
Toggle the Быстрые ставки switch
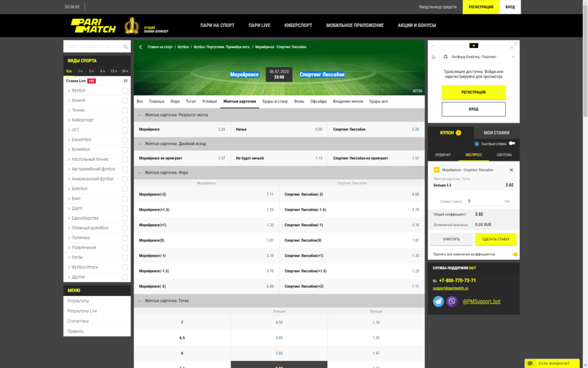pos(512,144)
